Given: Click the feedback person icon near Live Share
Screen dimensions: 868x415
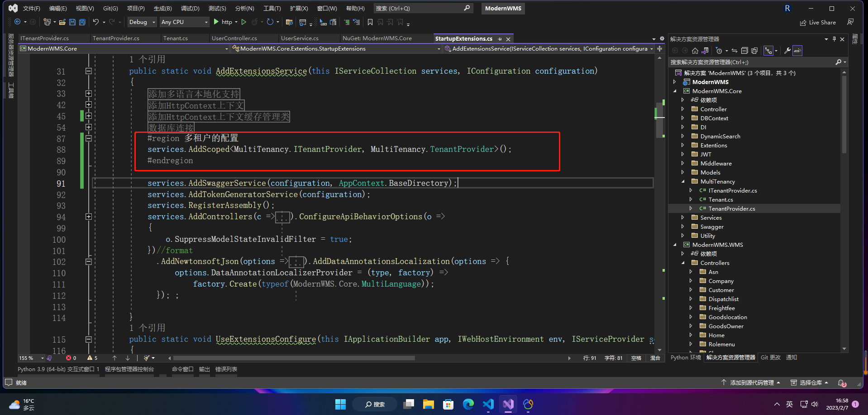Looking at the screenshot, I should click(x=850, y=22).
